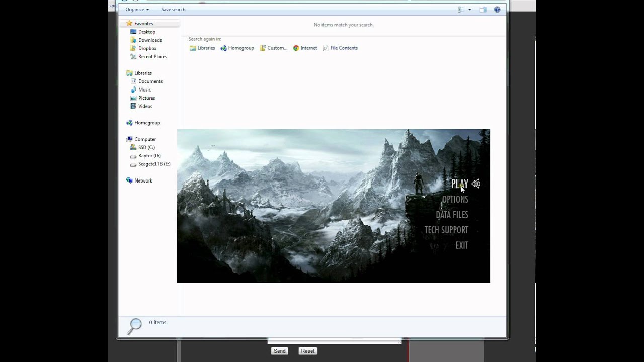Click Save search in the toolbar
The width and height of the screenshot is (644, 362).
pyautogui.click(x=173, y=9)
